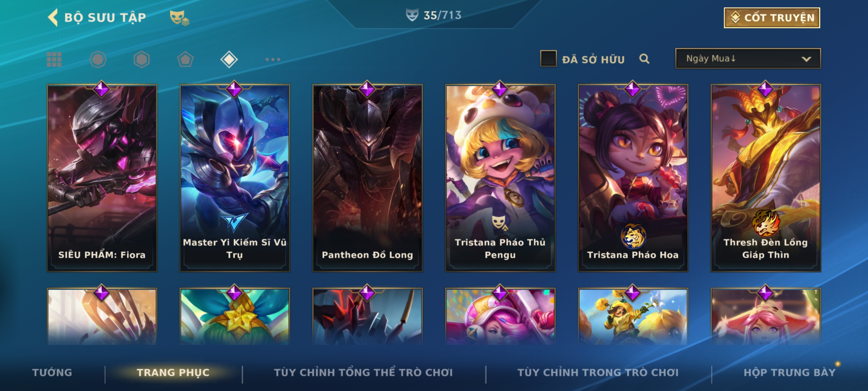
Task: Open Tùy Chỉnh Trong Trò Chơi tab
Action: [x=598, y=373]
